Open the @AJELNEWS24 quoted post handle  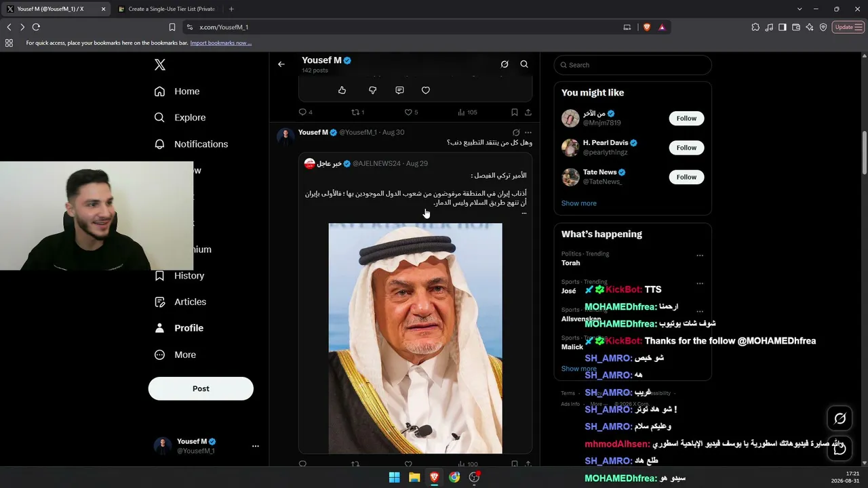coord(377,164)
